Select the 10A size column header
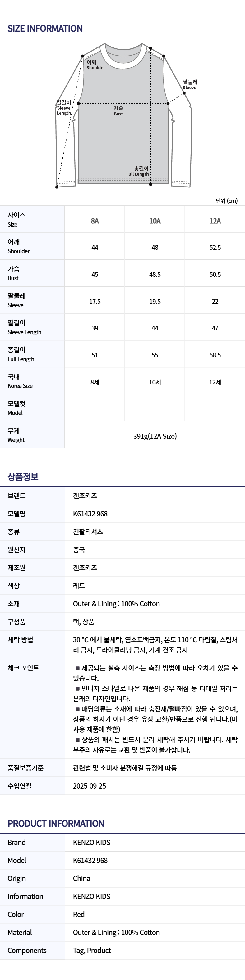Image resolution: width=245 pixels, height=980 pixels. click(x=155, y=221)
